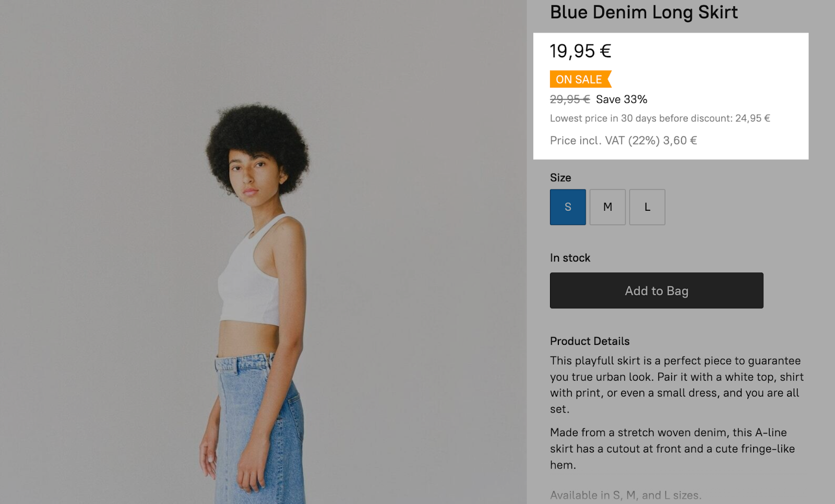This screenshot has height=504, width=835.
Task: Choose size L option
Action: pos(647,207)
